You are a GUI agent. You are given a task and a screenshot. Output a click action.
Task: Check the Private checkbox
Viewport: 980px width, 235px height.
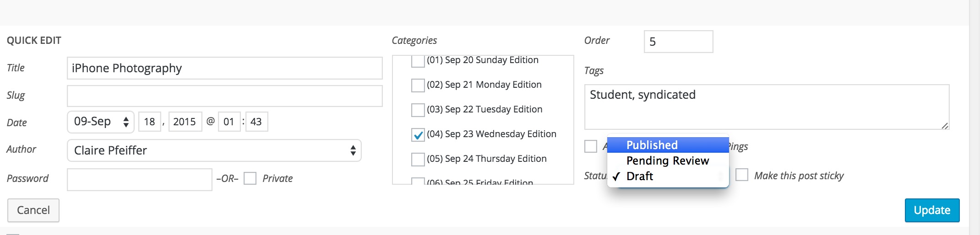250,178
